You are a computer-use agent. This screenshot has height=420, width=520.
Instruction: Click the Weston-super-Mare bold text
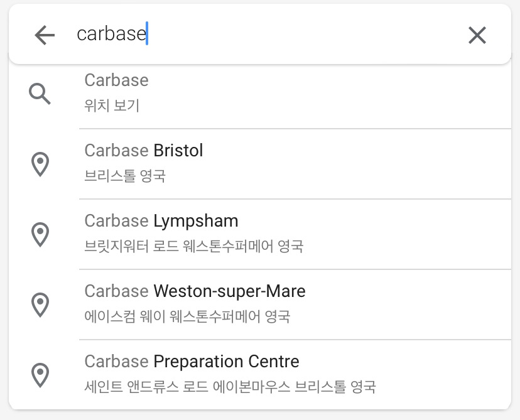coord(229,291)
